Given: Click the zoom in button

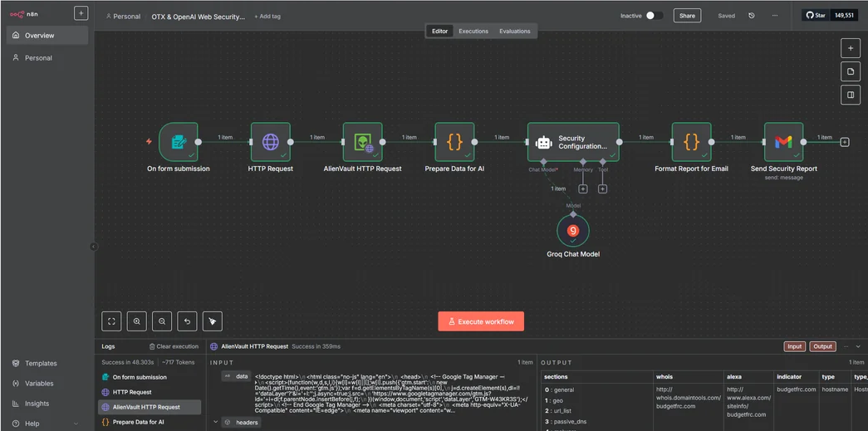Looking at the screenshot, I should [137, 321].
